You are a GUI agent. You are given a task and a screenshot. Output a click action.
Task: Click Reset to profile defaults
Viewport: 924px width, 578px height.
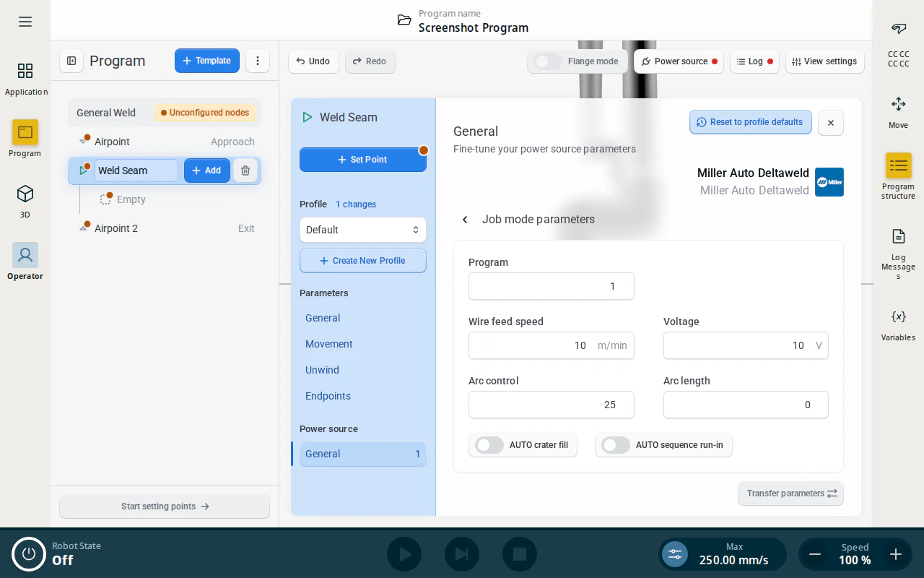point(751,122)
